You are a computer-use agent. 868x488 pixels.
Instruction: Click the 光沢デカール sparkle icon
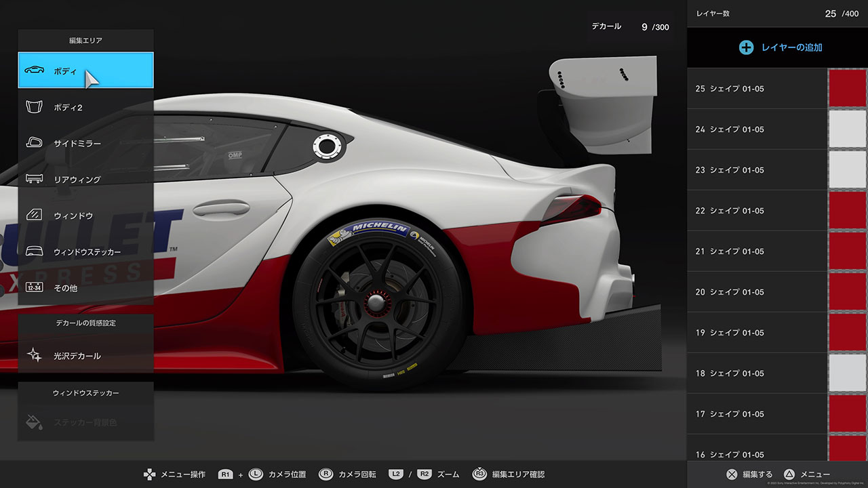tap(34, 355)
